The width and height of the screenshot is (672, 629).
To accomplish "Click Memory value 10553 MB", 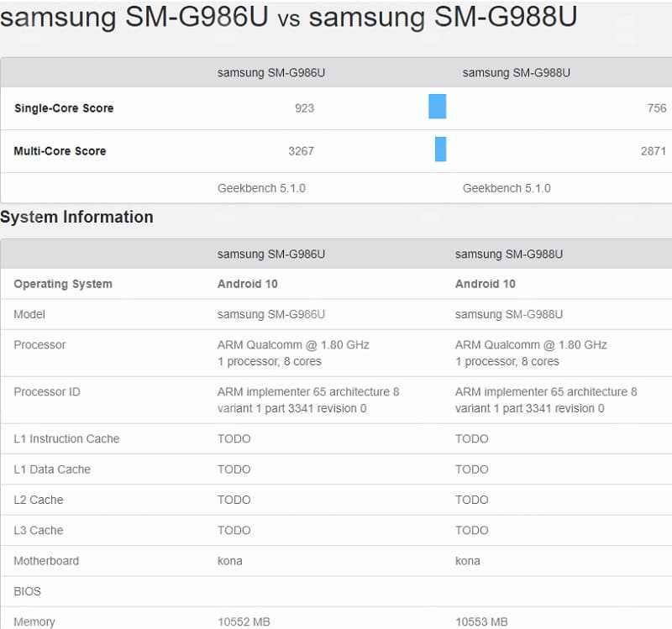I will point(481,621).
